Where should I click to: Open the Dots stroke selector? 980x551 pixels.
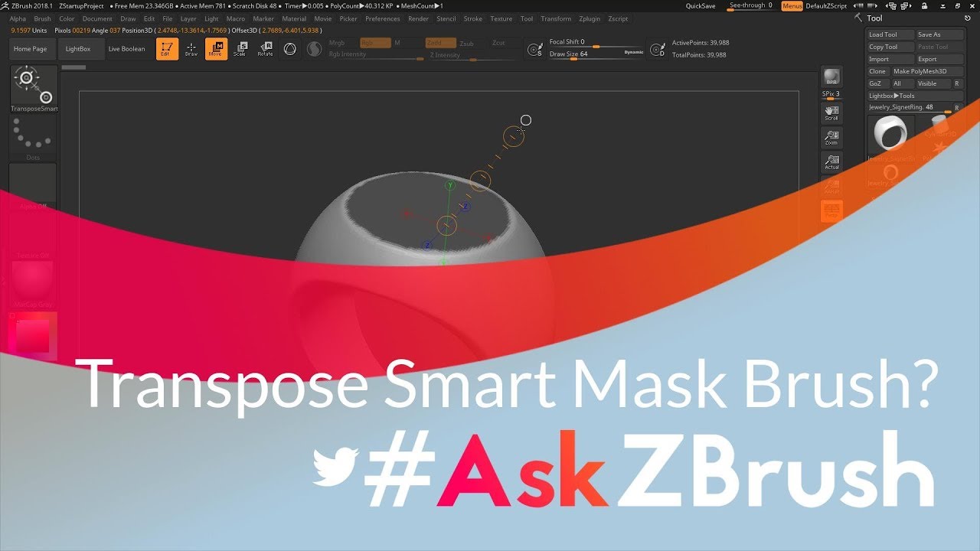[34, 139]
